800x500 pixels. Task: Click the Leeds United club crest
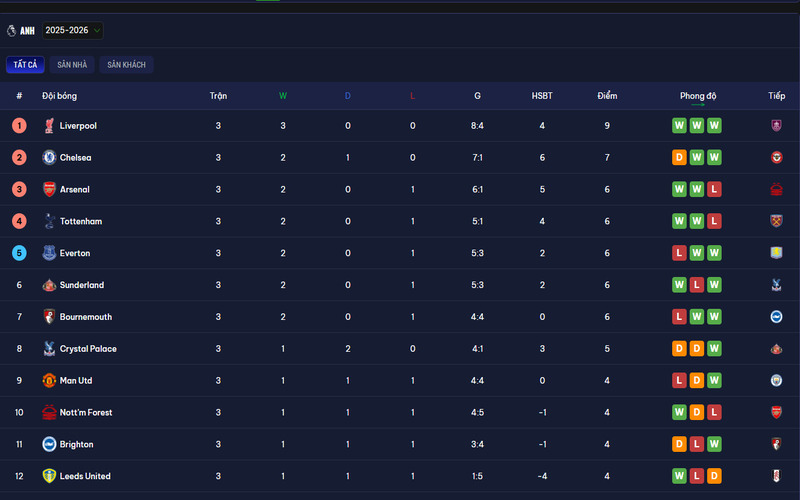(49, 476)
